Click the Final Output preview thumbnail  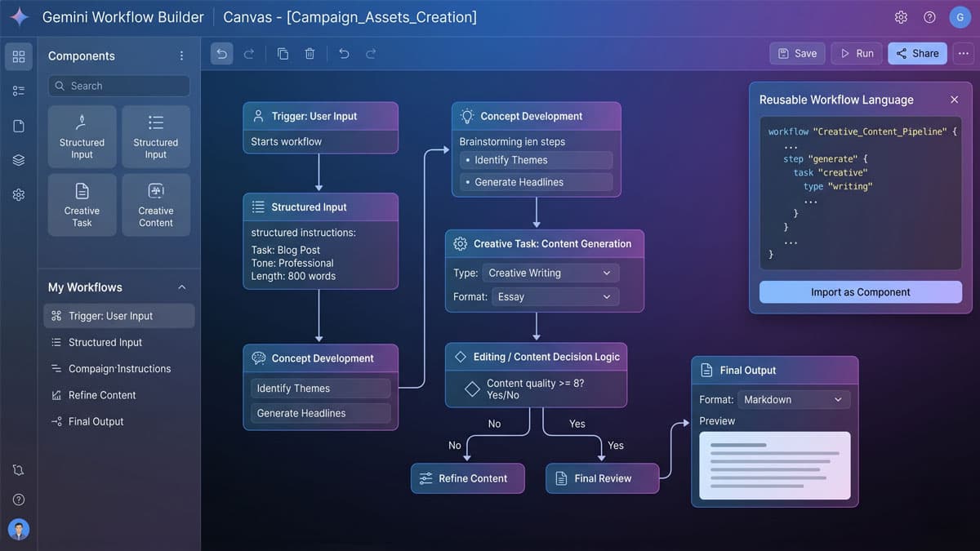[775, 465]
